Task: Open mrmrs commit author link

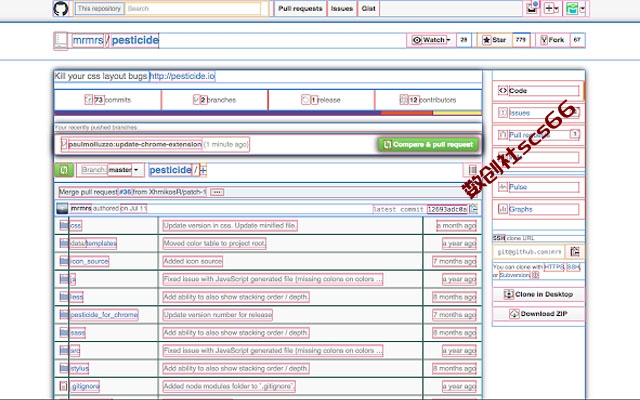Action: pyautogui.click(x=81, y=209)
